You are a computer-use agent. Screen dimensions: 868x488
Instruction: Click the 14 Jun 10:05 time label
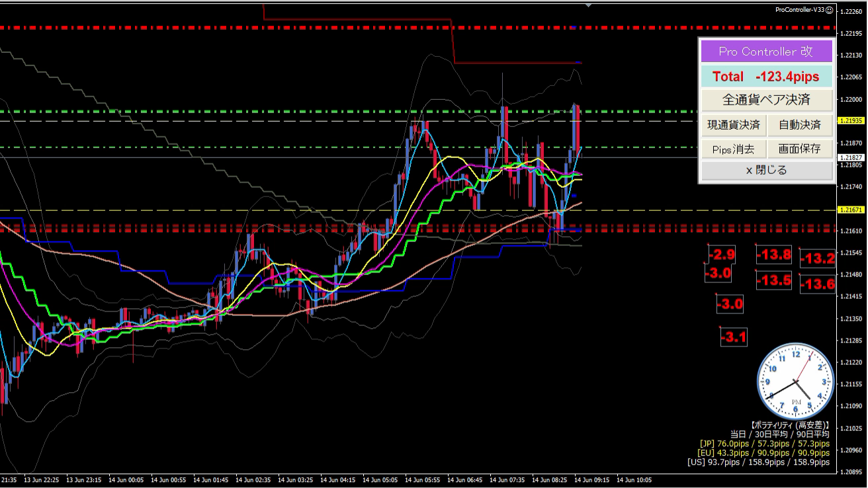635,480
